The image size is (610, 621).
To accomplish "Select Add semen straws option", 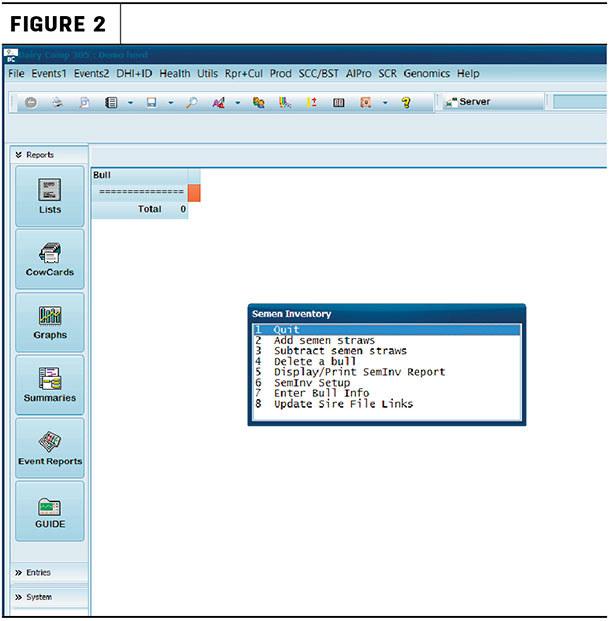I will click(387, 341).
